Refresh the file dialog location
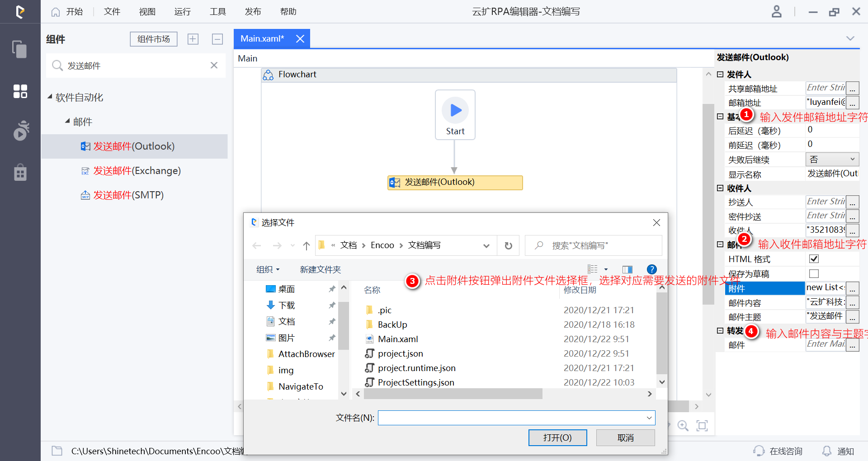The height and width of the screenshot is (461, 868). click(508, 246)
